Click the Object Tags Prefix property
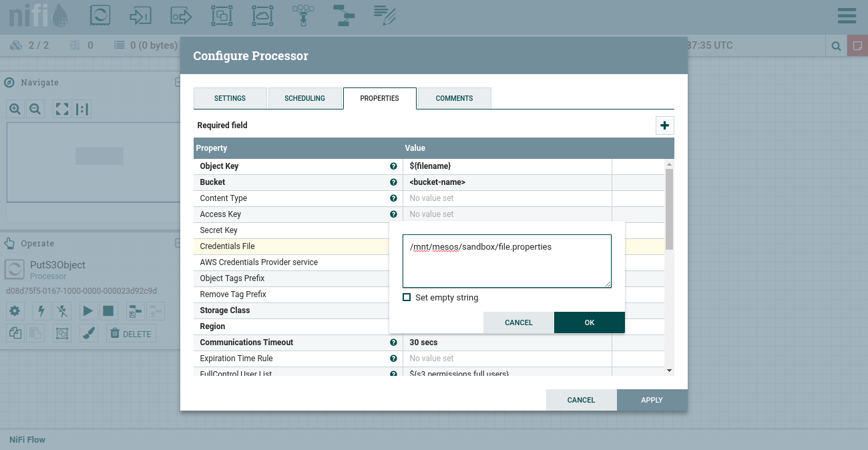868x450 pixels. click(232, 278)
